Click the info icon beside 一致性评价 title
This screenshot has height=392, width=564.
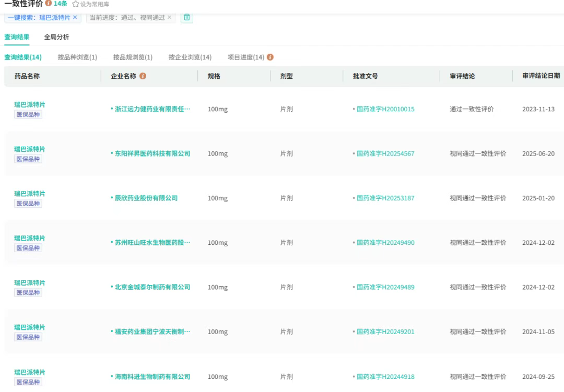click(48, 3)
